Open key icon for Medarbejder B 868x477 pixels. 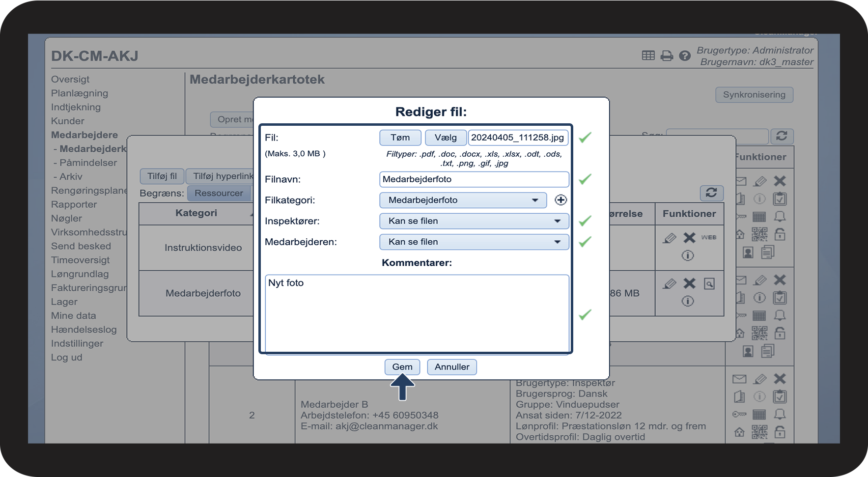point(739,414)
